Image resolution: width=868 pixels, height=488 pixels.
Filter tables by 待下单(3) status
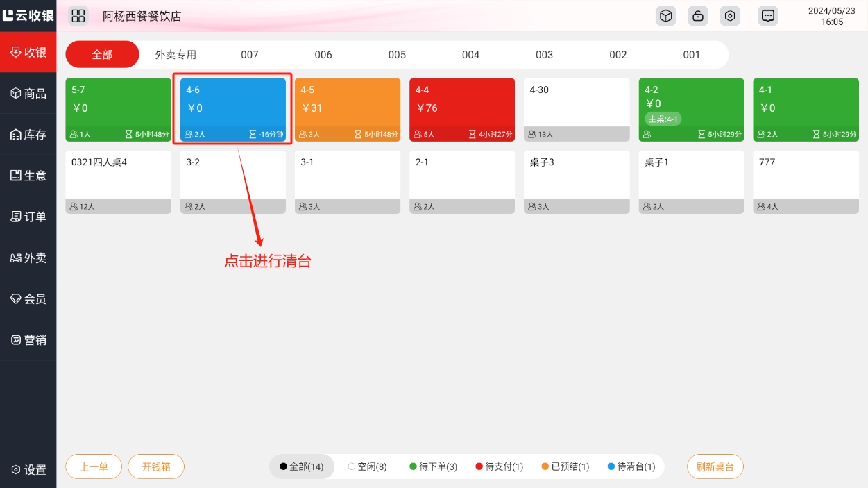pyautogui.click(x=434, y=467)
